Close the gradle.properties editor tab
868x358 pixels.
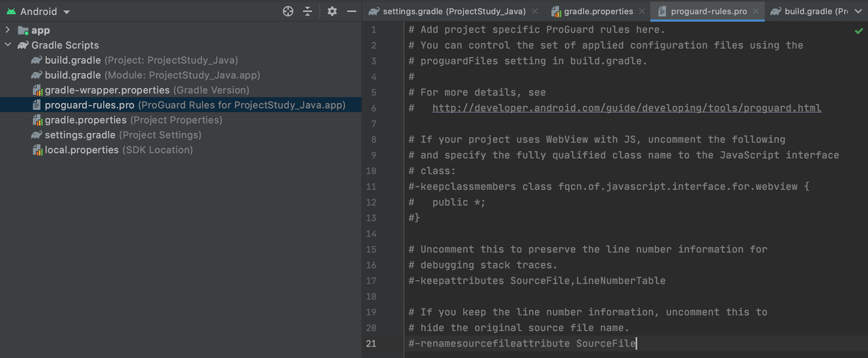[x=642, y=12]
